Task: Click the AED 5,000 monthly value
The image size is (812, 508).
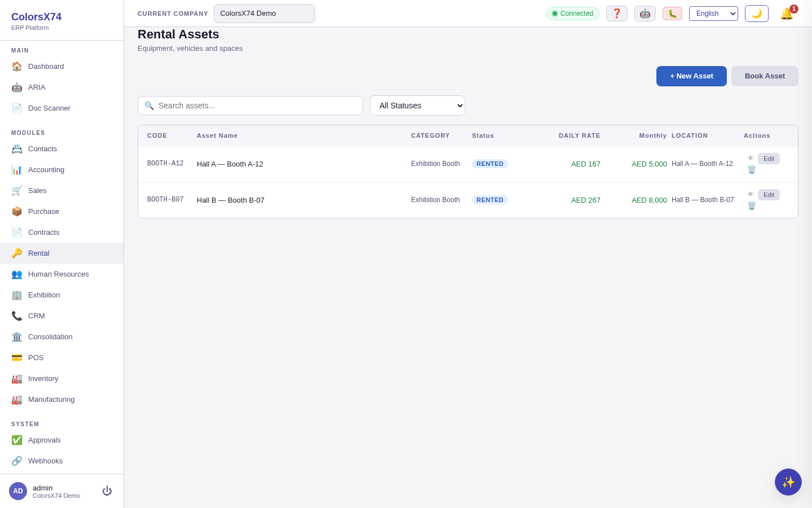Action: [x=649, y=164]
